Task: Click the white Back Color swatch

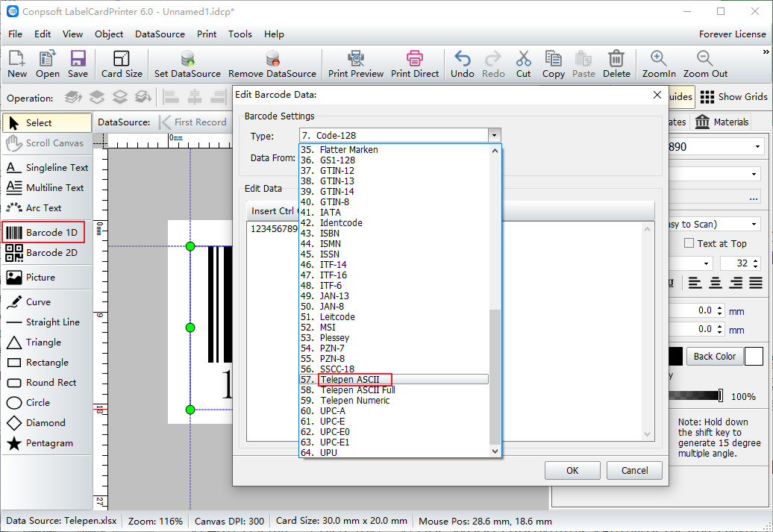Action: (754, 356)
